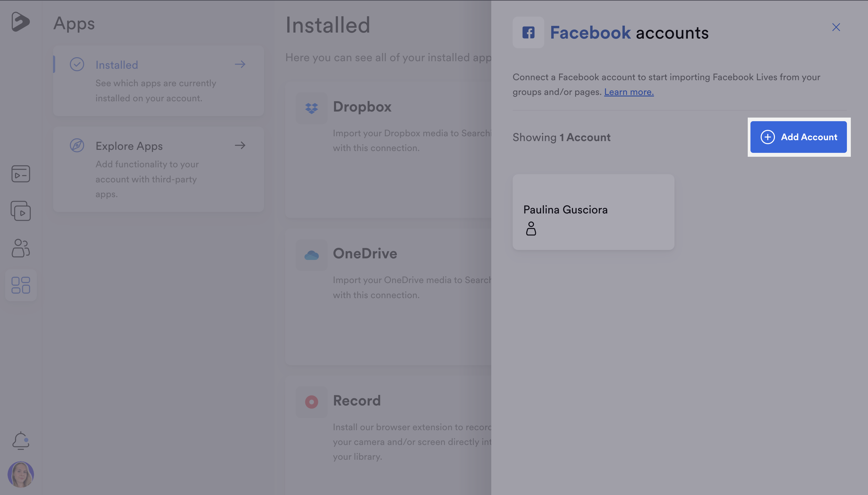Select the Explore Apps menu item

[x=158, y=169]
